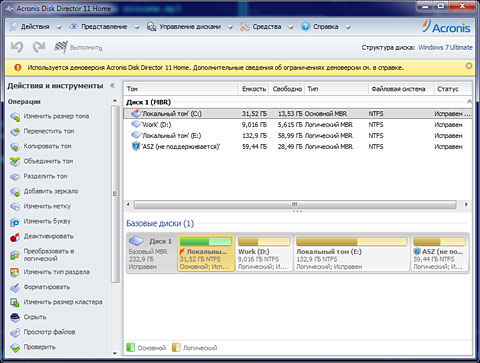Open the Справка menu
Screen dimensions: 480x363
(325, 27)
